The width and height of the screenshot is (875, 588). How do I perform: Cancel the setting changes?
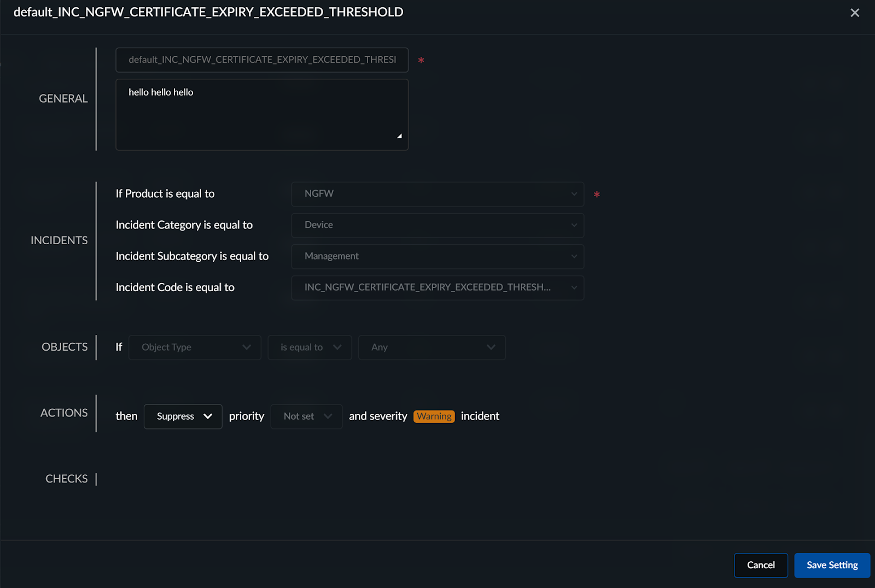[x=761, y=565]
